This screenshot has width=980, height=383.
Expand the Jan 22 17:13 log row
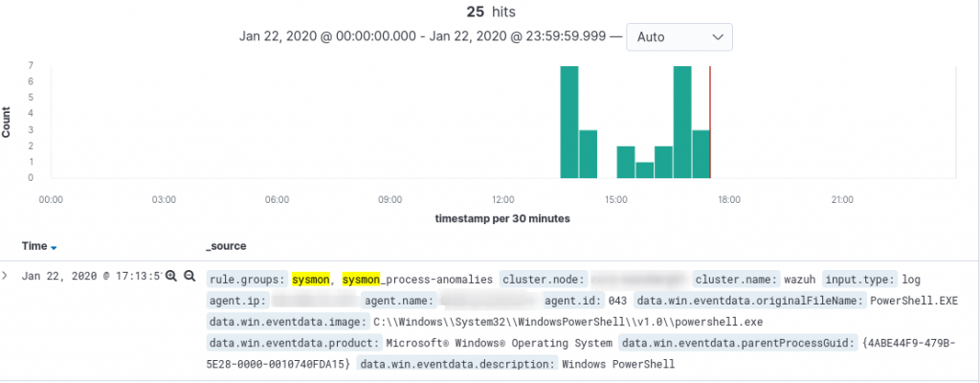6,276
